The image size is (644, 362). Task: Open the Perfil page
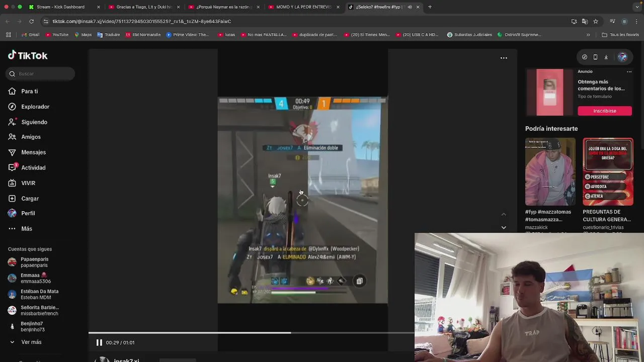(28, 213)
